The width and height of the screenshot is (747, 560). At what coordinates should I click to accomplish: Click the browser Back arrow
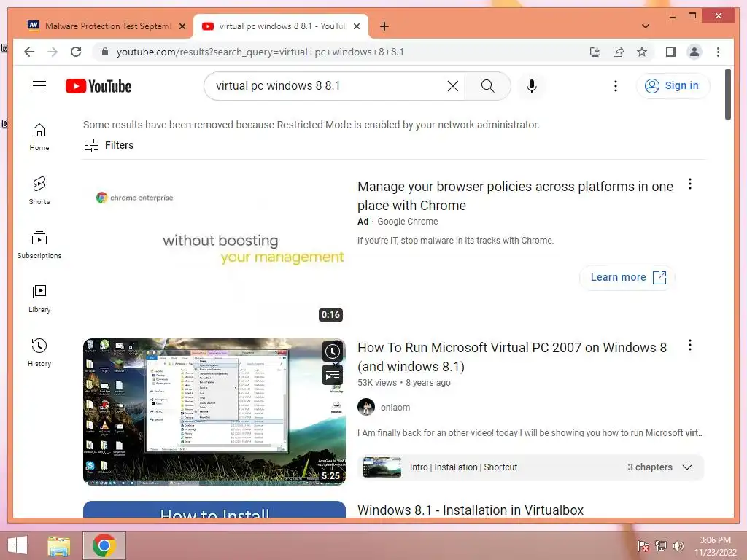pyautogui.click(x=29, y=52)
